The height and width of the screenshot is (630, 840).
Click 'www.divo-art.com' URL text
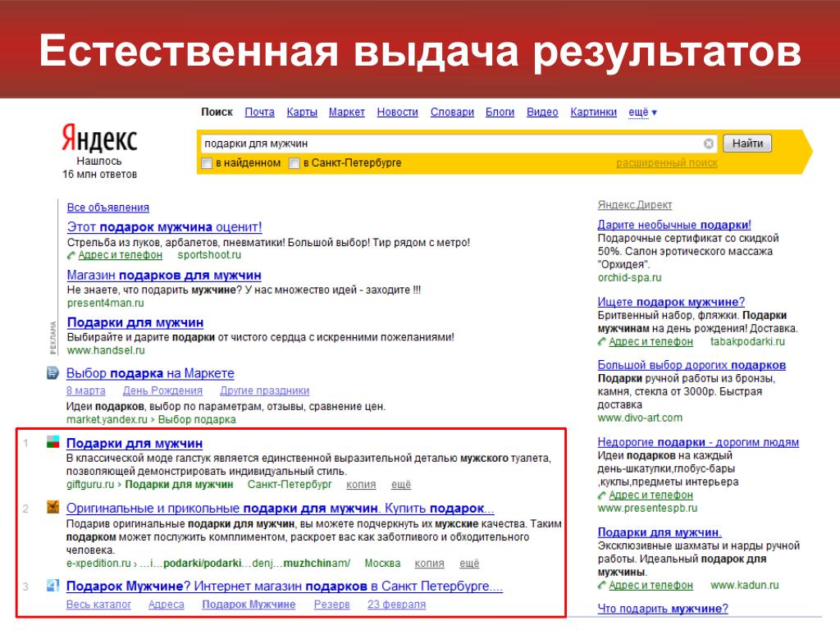coord(640,418)
